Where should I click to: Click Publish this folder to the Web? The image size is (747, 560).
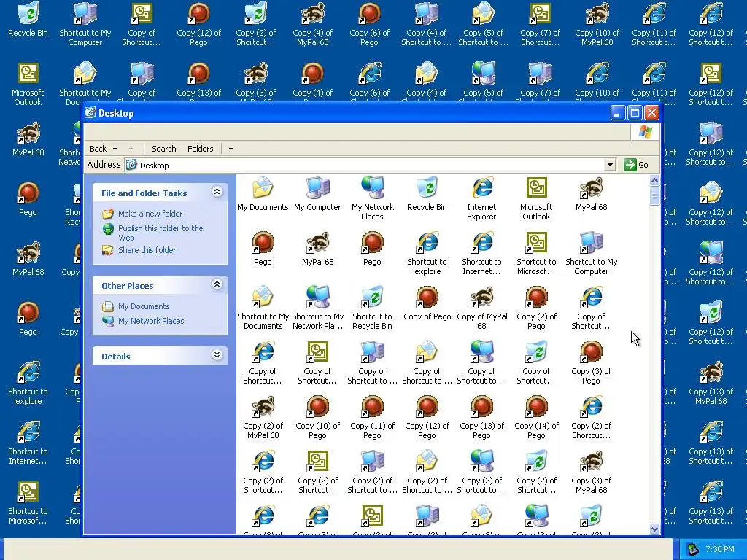[160, 233]
